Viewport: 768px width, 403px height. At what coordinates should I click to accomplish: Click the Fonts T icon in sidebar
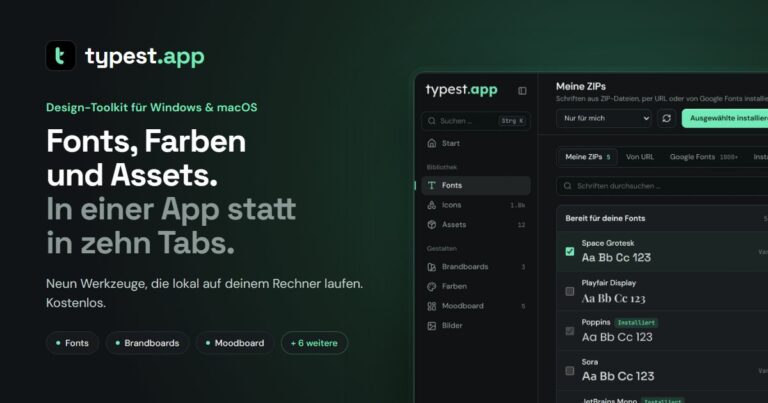(432, 185)
